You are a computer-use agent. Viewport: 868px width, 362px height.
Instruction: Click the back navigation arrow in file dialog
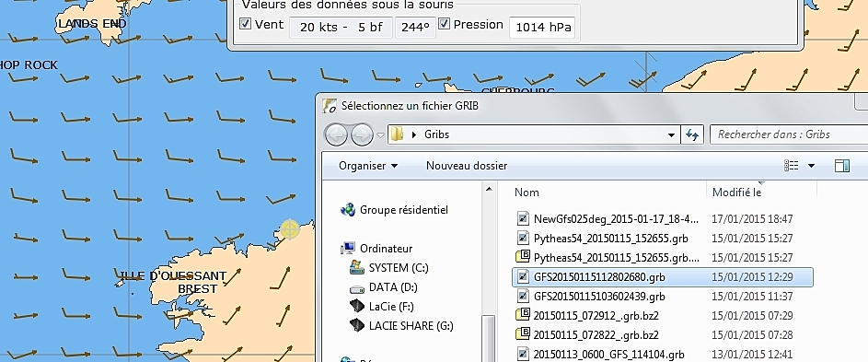pos(336,134)
